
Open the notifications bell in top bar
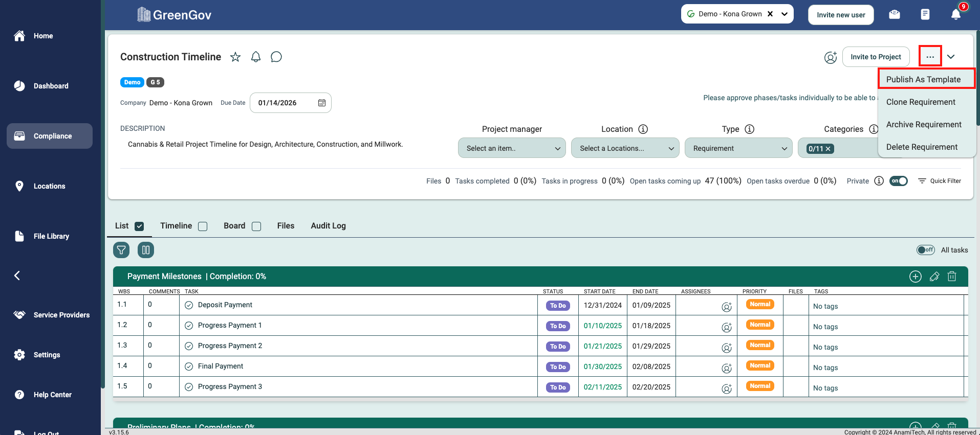(x=955, y=14)
